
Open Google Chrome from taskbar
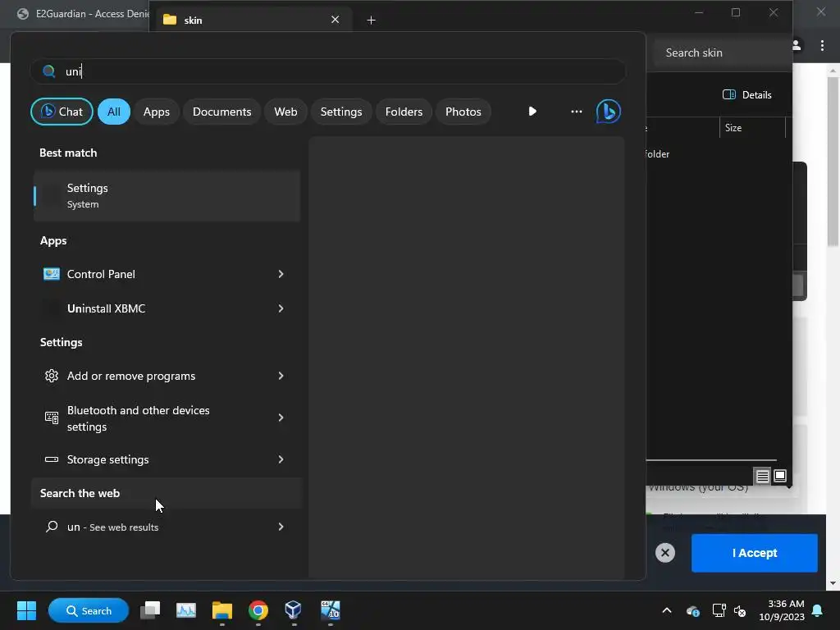[x=258, y=610]
